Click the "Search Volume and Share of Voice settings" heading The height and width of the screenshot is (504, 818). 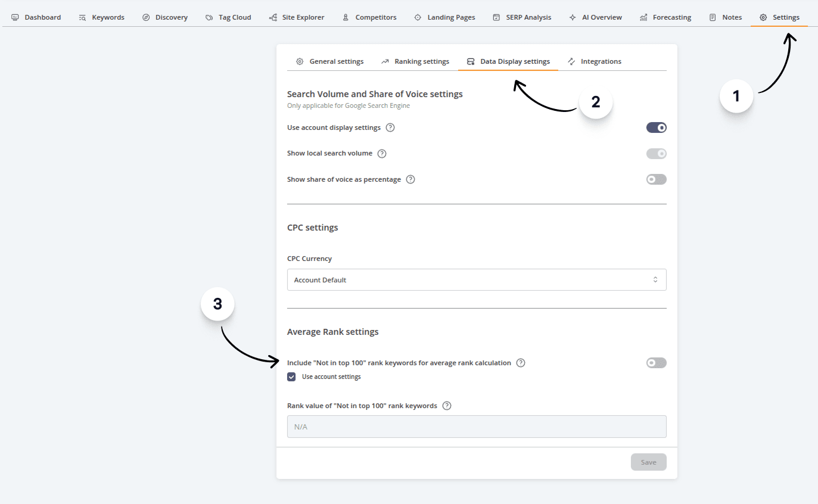[x=375, y=94]
